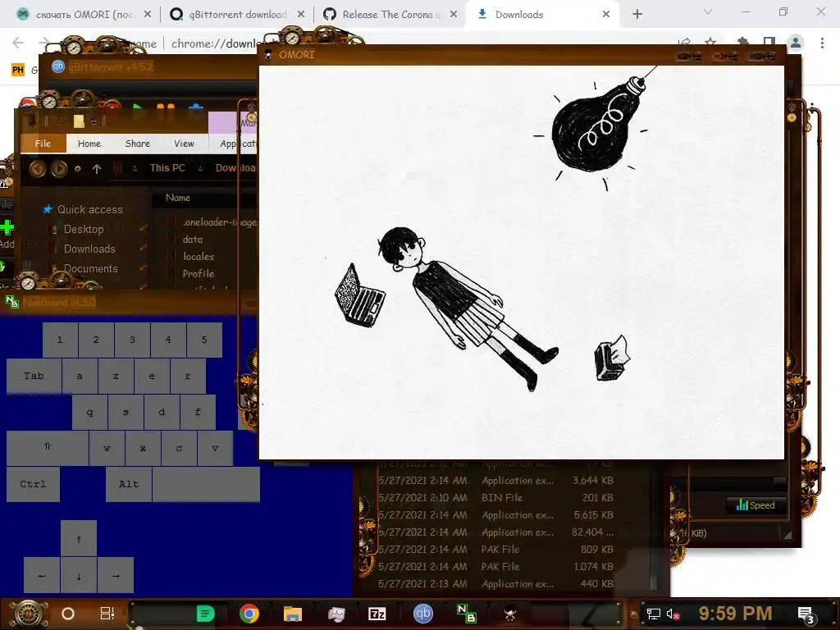Open Task View on the taskbar

(107, 614)
